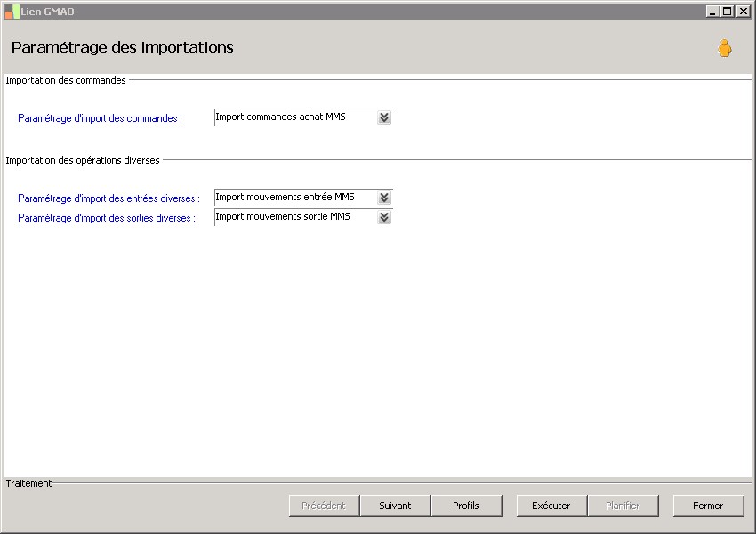Click the orange user icon in the header
The height and width of the screenshot is (534, 756).
pos(725,49)
